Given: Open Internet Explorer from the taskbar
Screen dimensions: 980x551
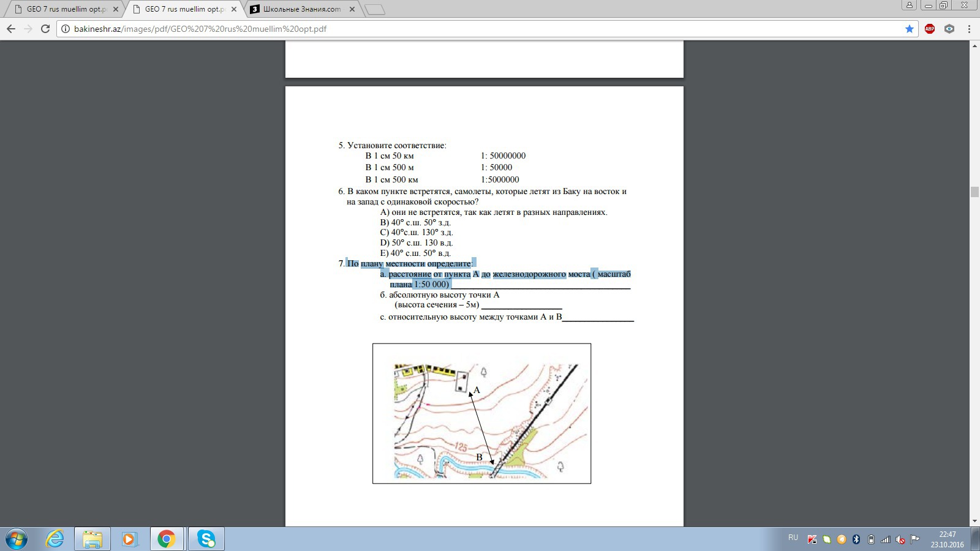Looking at the screenshot, I should [55, 539].
